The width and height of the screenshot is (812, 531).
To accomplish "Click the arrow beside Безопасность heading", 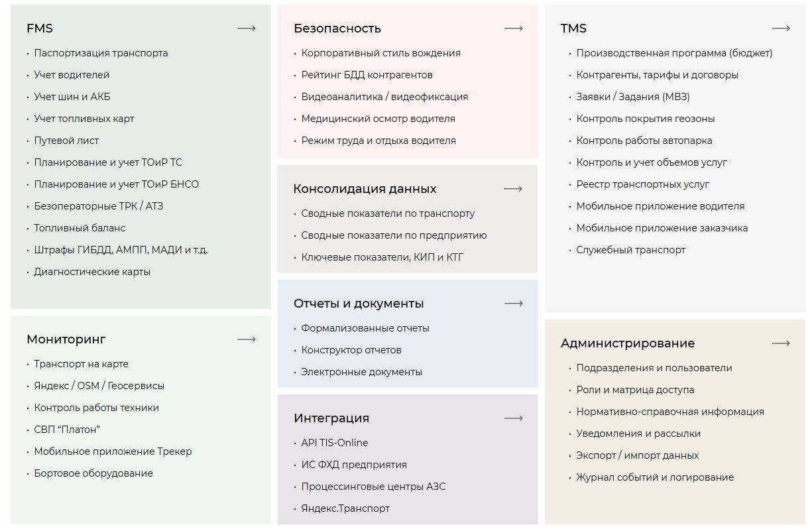I will 514,29.
